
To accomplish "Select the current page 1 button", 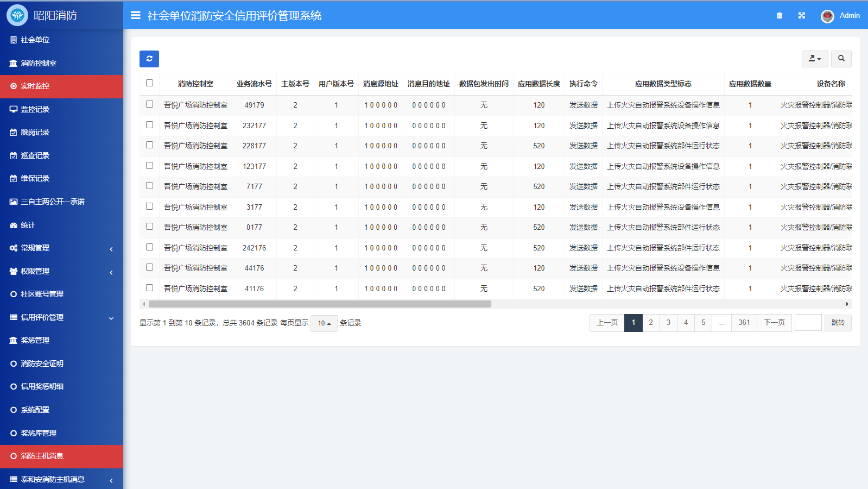I will 633,323.
